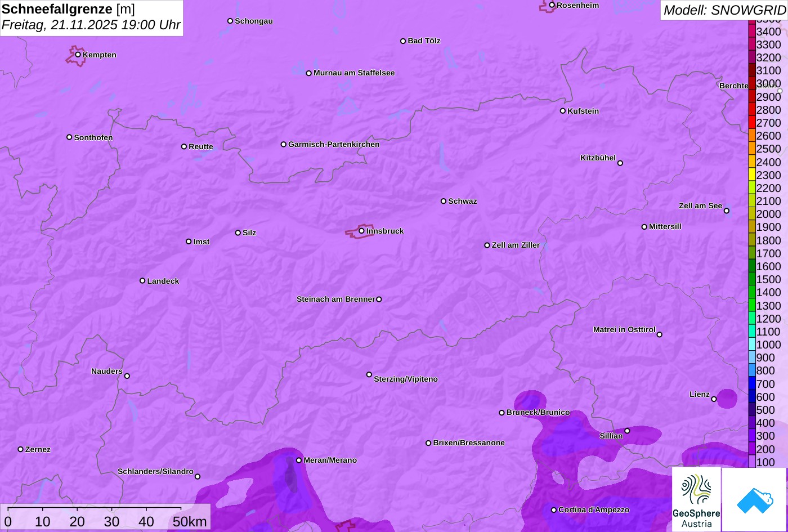The width and height of the screenshot is (788, 532).
Task: Click the Bruneck/Brunico marker
Action: (502, 413)
